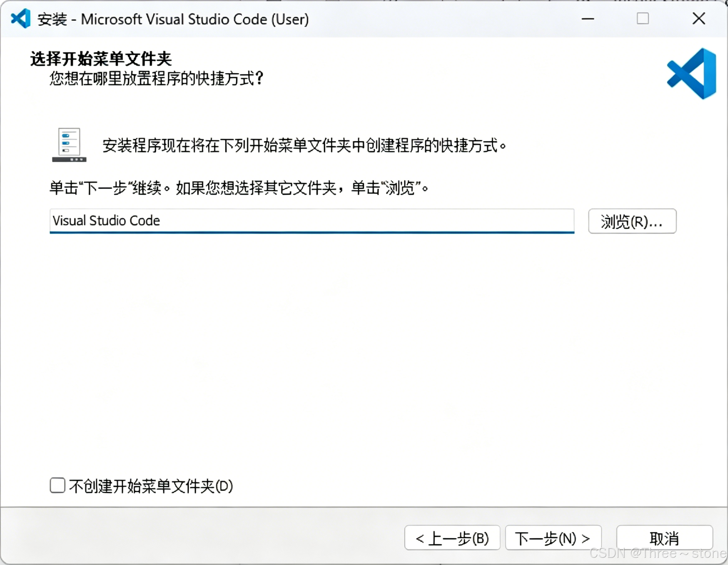Click the large VS Code logo

click(692, 74)
